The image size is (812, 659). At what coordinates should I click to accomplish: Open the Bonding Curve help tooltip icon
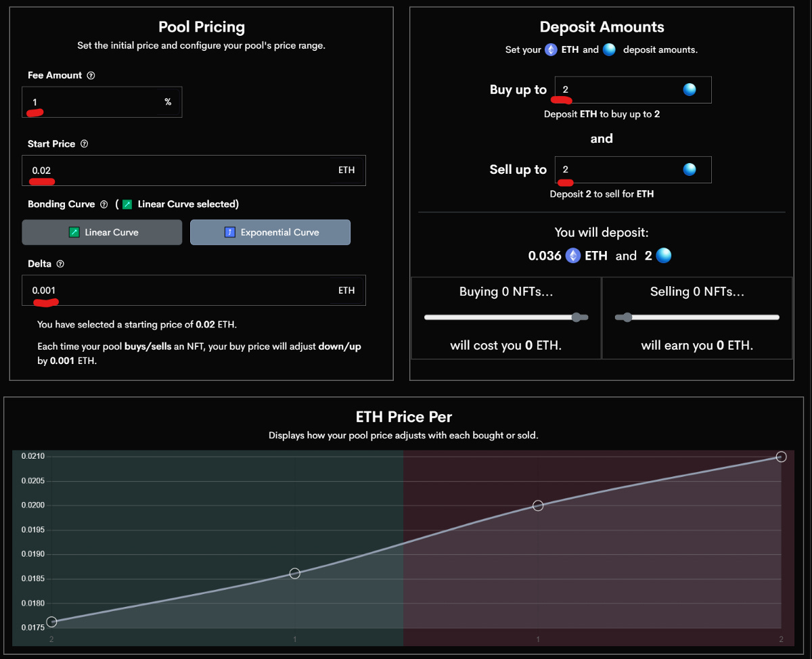point(104,204)
